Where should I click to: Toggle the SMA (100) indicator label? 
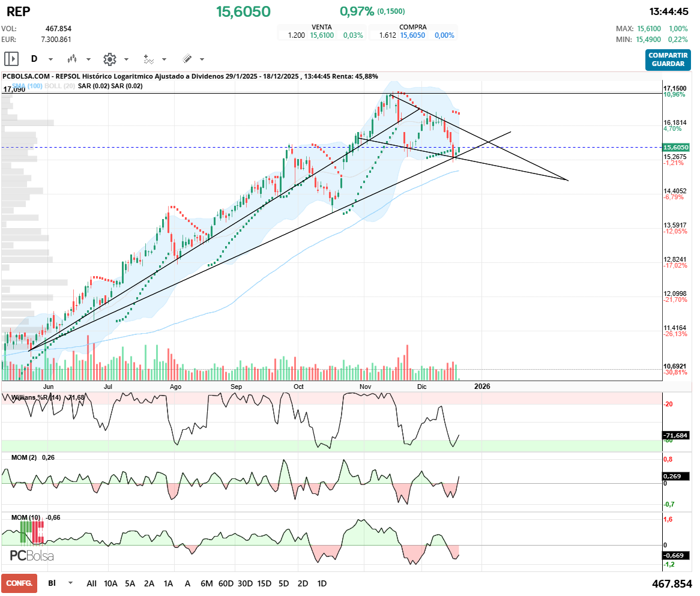click(27, 86)
